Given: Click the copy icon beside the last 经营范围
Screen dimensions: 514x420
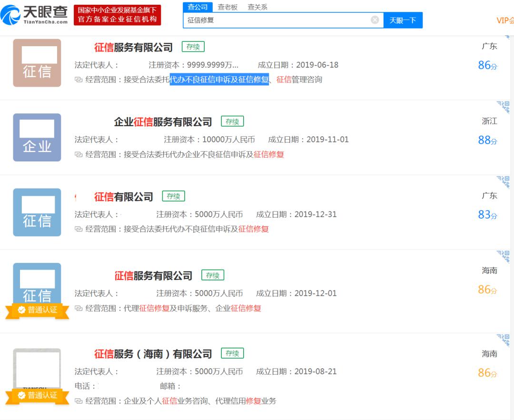Looking at the screenshot, I should pos(79,401).
